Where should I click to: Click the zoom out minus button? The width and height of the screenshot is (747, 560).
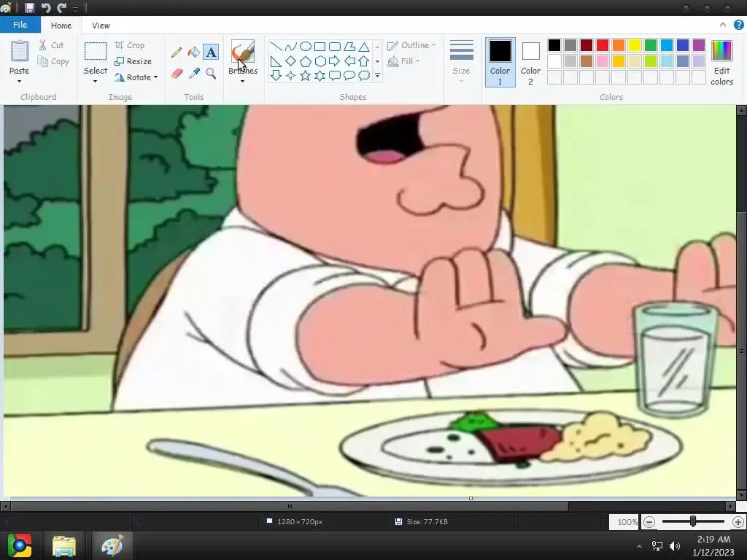(x=649, y=522)
